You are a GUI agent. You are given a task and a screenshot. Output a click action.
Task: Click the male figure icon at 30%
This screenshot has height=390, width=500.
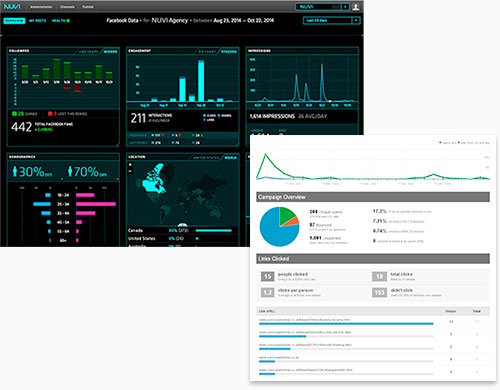pos(15,171)
